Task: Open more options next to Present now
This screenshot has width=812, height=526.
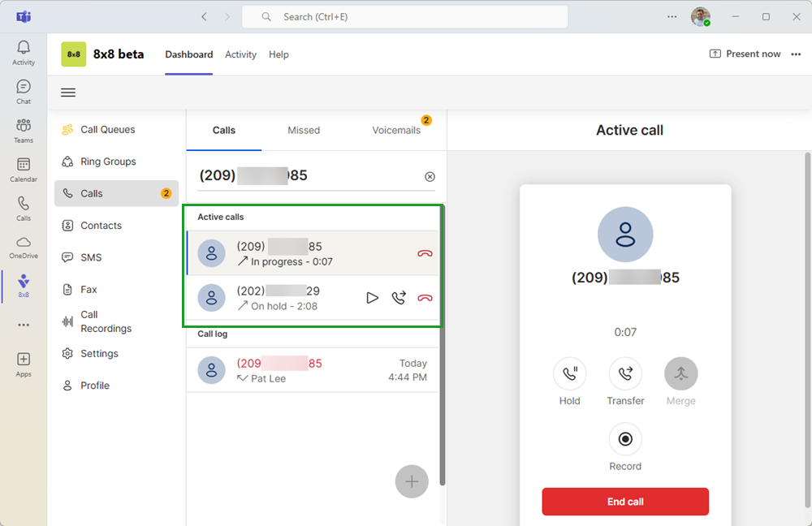Action: coord(796,54)
